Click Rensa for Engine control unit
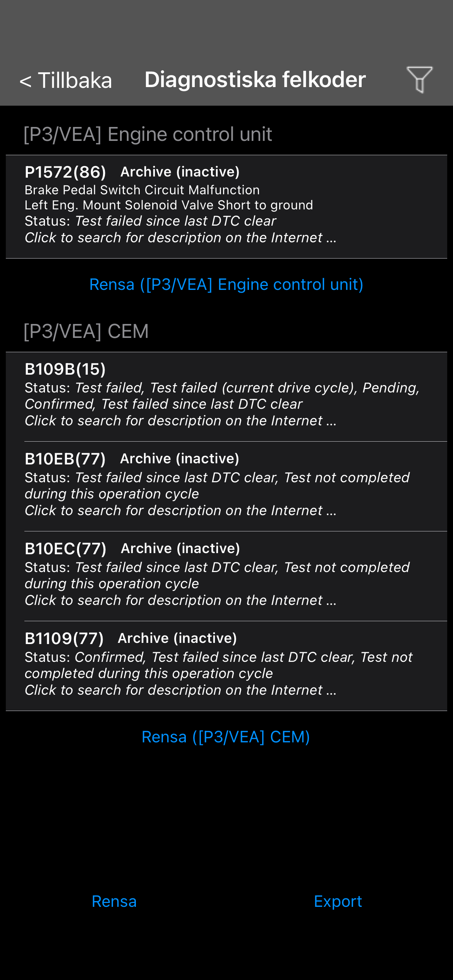Screen dimensions: 453x980 click(x=226, y=284)
